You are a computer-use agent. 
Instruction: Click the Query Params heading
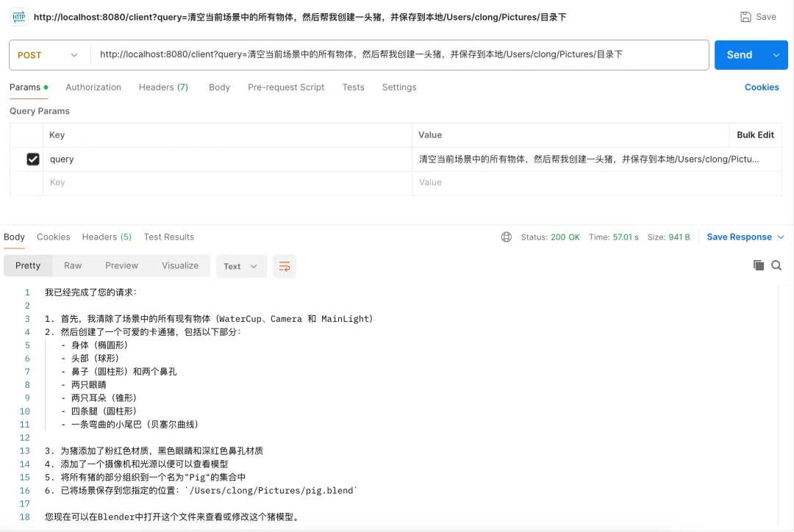(40, 111)
